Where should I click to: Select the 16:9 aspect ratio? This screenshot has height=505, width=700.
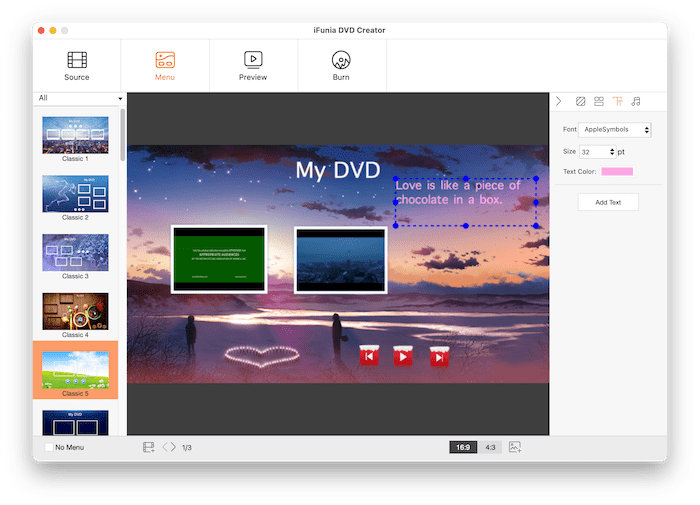point(463,447)
